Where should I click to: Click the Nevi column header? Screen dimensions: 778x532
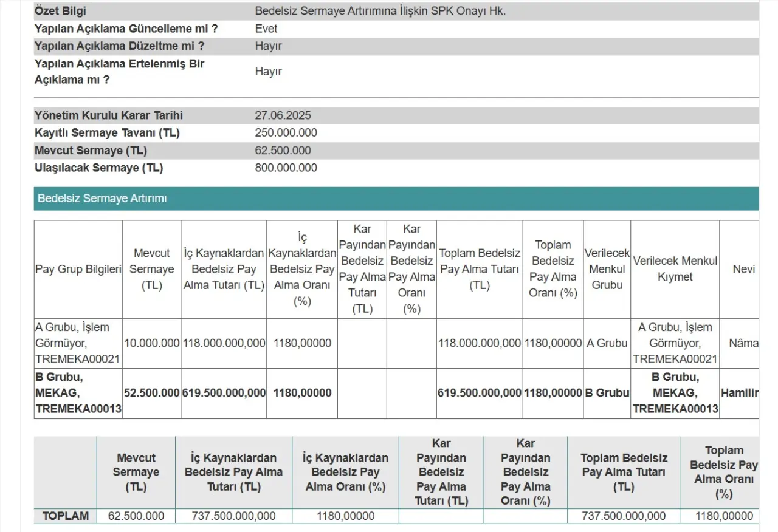[743, 269]
